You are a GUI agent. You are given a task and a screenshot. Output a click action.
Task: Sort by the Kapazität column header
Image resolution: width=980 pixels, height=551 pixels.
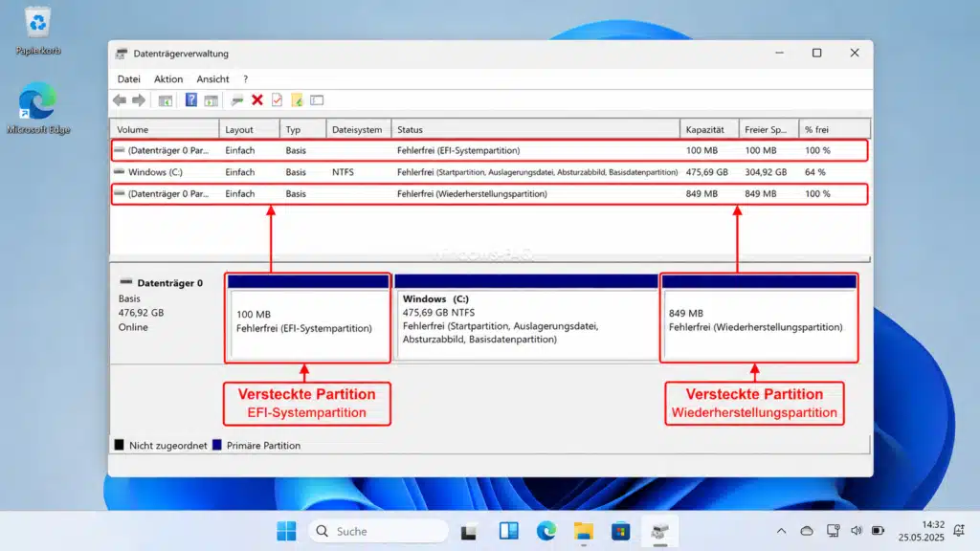(x=709, y=129)
